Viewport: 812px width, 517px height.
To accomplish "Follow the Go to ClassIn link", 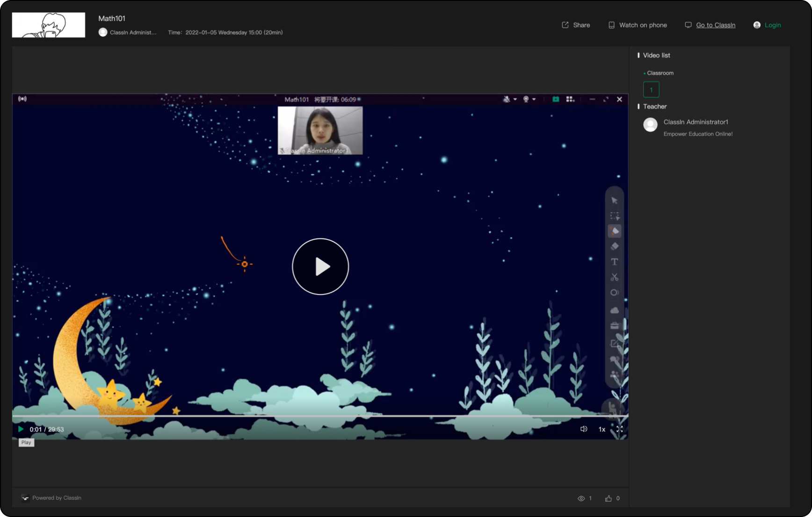I will 715,25.
